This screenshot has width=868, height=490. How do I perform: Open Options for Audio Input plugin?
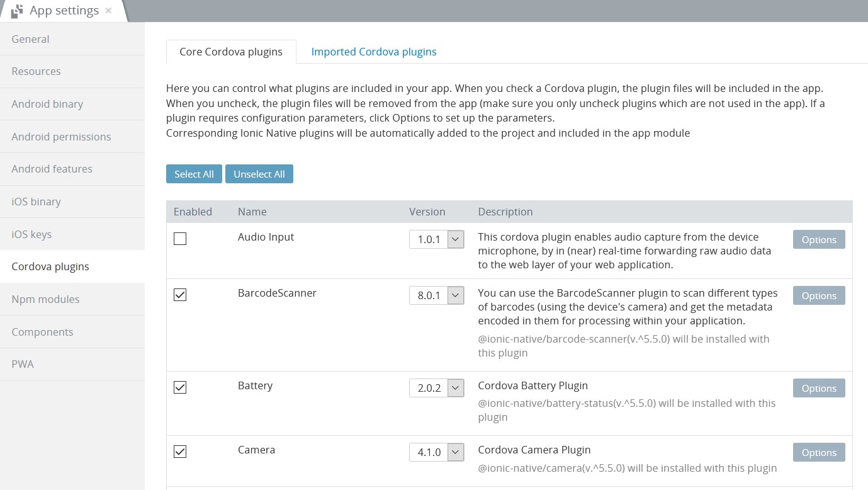coord(819,239)
